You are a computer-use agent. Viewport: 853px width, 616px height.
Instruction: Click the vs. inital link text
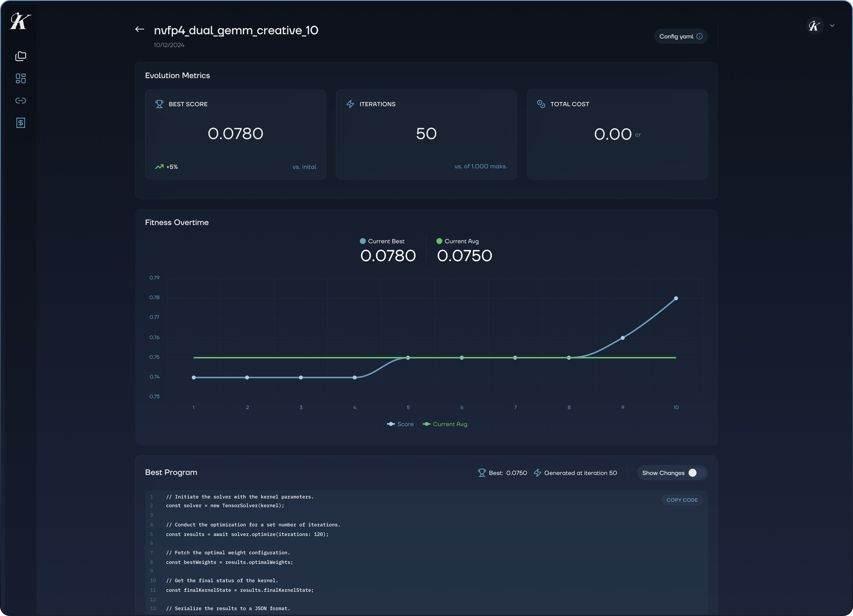tap(304, 167)
